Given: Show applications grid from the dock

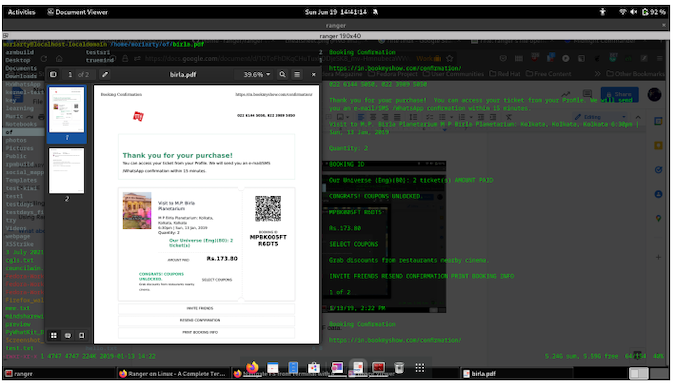Looking at the screenshot, I should (x=420, y=367).
